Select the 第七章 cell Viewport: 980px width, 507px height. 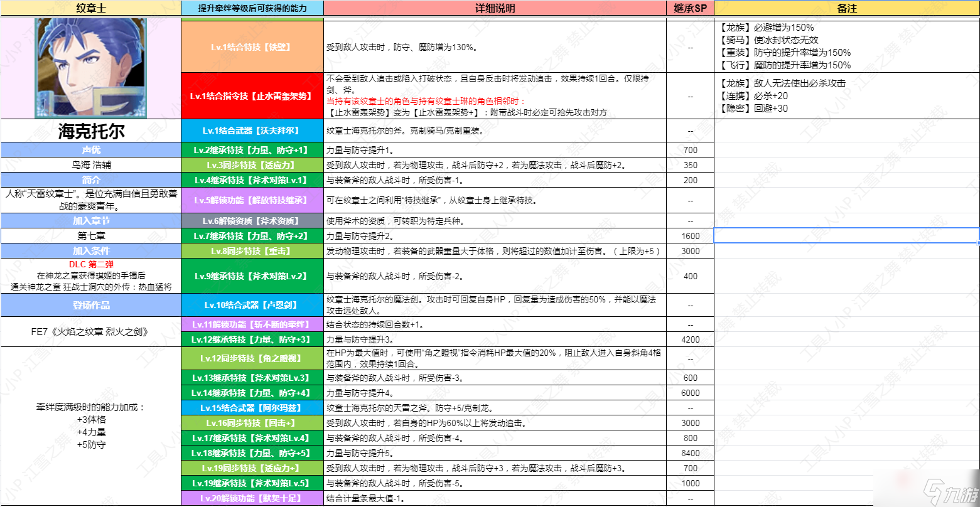(91, 236)
